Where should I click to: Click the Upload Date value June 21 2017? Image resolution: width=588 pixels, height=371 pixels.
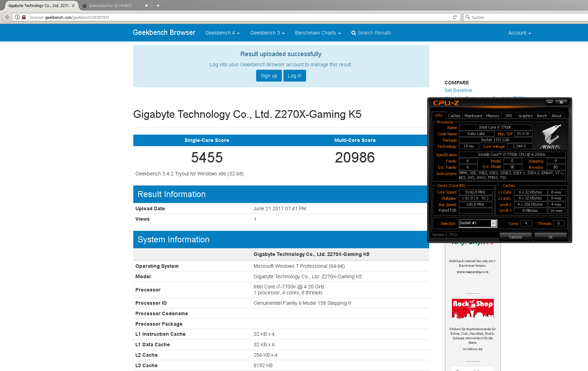pyautogui.click(x=280, y=209)
